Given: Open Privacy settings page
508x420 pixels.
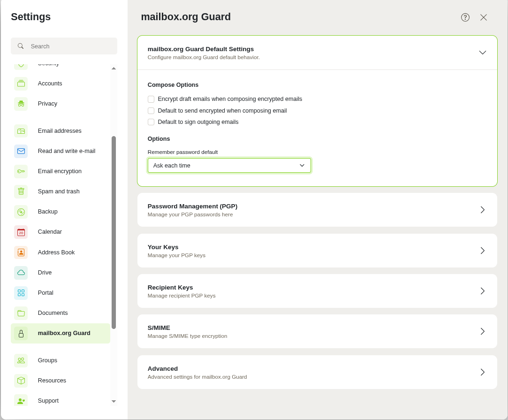Looking at the screenshot, I should (x=61, y=104).
